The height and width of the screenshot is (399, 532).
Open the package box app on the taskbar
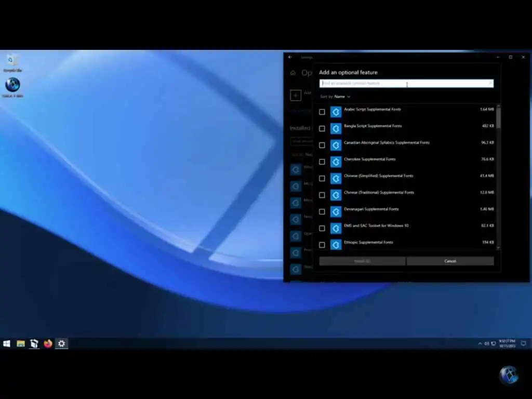[34, 344]
